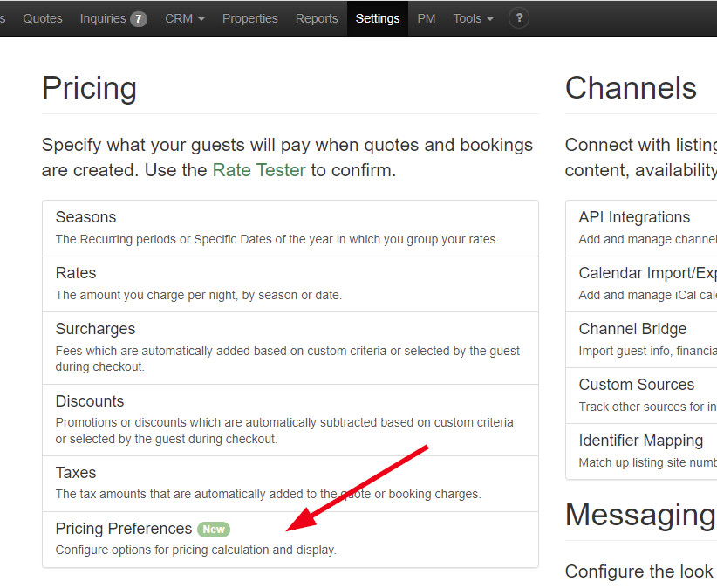717x588 pixels.
Task: Expand the Tools dropdown menu
Action: (473, 18)
